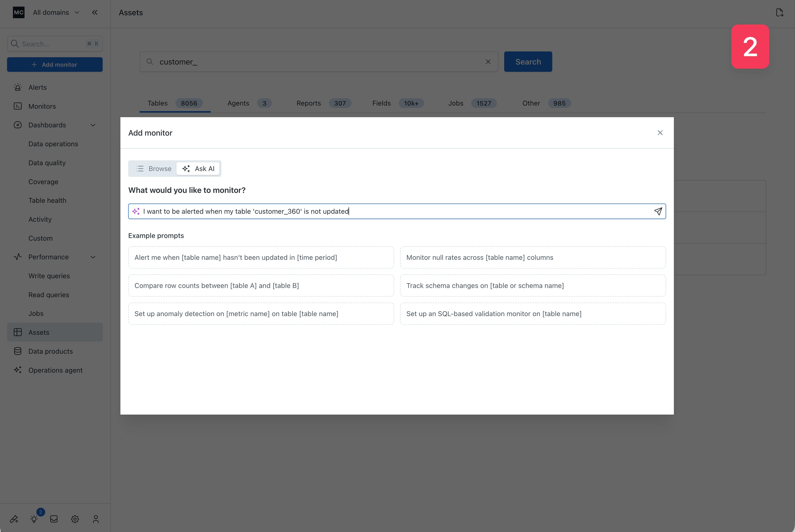Open the All domains dropdown
The width and height of the screenshot is (795, 532).
pos(56,13)
